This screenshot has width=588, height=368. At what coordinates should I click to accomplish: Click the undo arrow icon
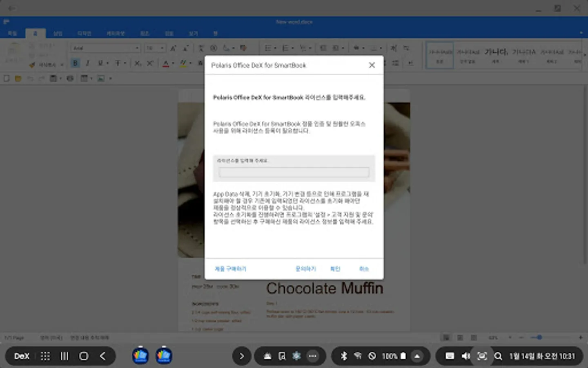pyautogui.click(x=30, y=79)
